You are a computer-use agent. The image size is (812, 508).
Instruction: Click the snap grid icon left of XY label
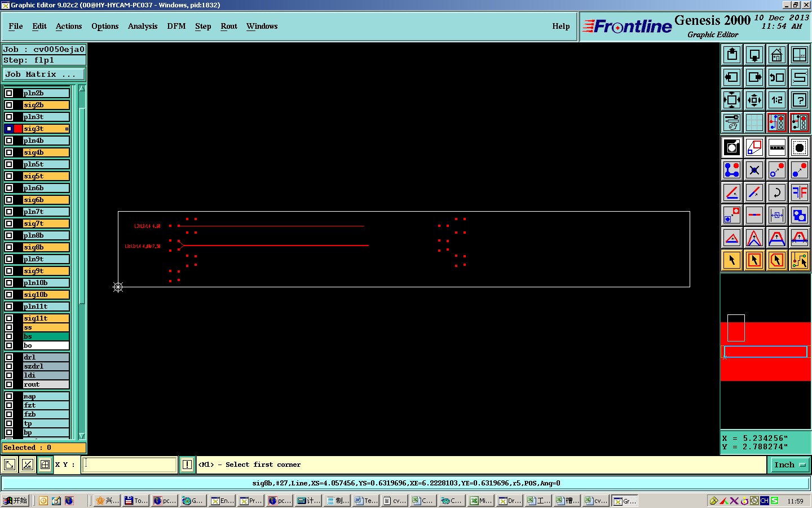(45, 465)
